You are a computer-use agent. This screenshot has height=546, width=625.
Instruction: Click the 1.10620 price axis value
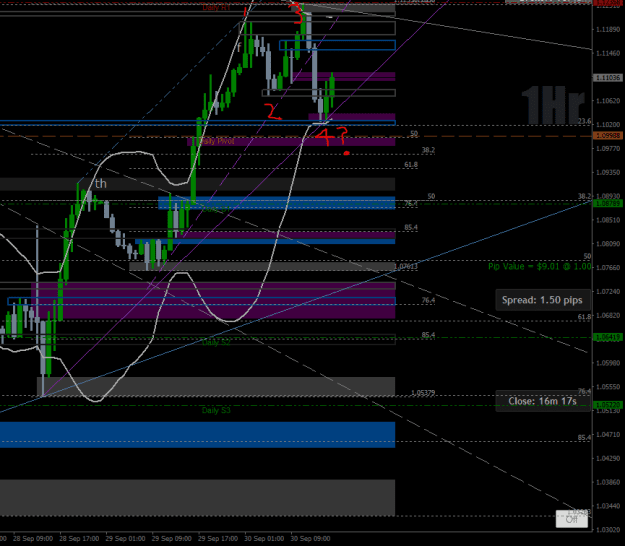pos(608,101)
